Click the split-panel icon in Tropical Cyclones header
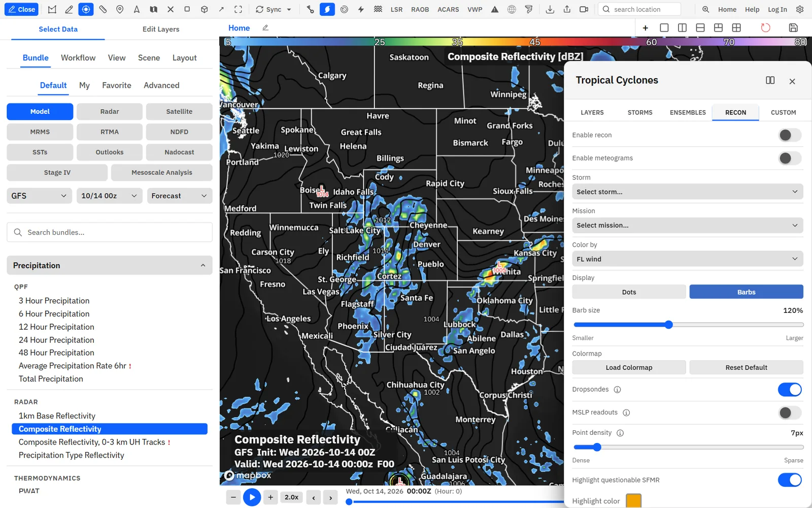This screenshot has height=508, width=812. coord(770,80)
